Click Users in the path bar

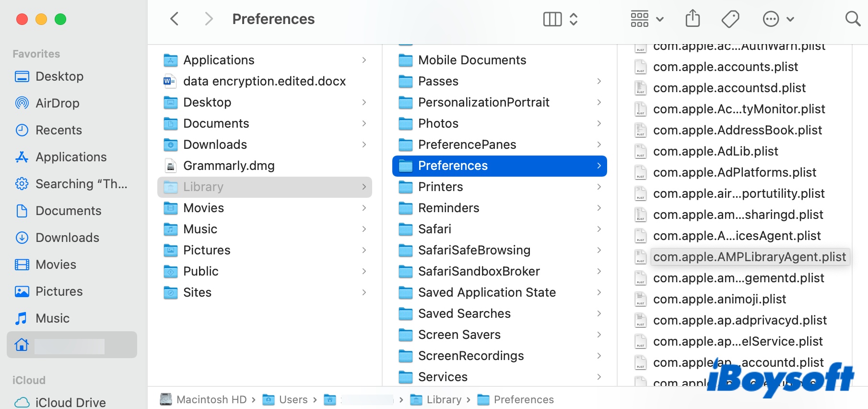(x=293, y=399)
